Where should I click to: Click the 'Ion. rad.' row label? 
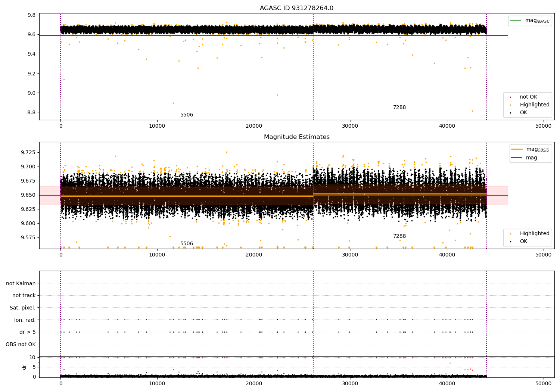[x=25, y=320]
